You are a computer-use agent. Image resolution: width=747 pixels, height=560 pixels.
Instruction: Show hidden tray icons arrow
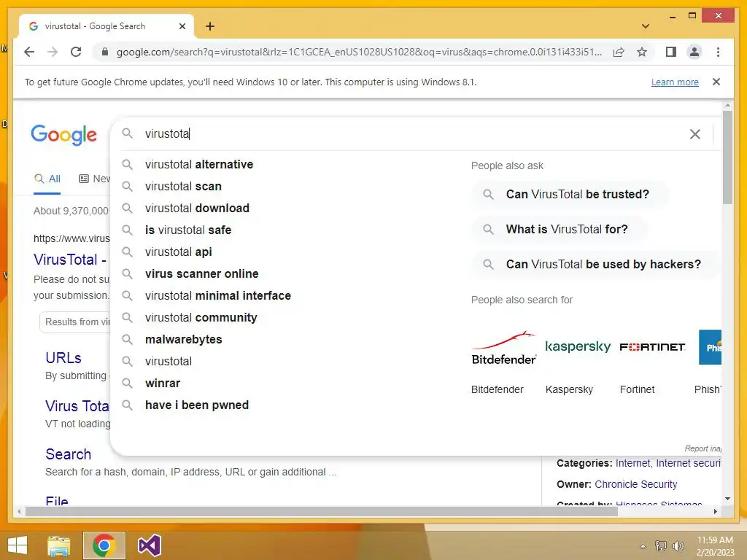[643, 546]
